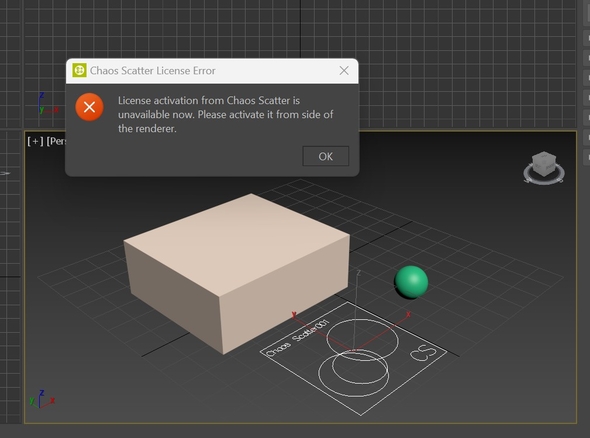The height and width of the screenshot is (438, 590).
Task: Click the license activation error message text
Action: click(225, 114)
